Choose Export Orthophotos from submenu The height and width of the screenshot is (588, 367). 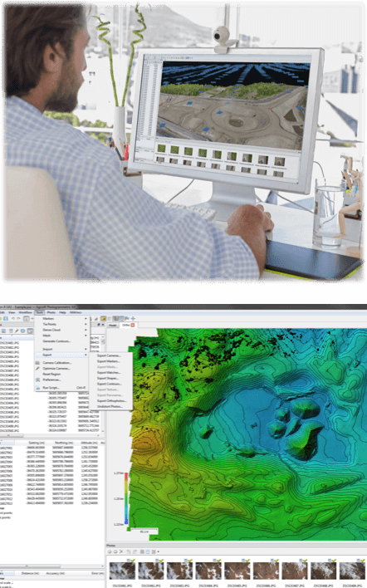[x=111, y=400]
